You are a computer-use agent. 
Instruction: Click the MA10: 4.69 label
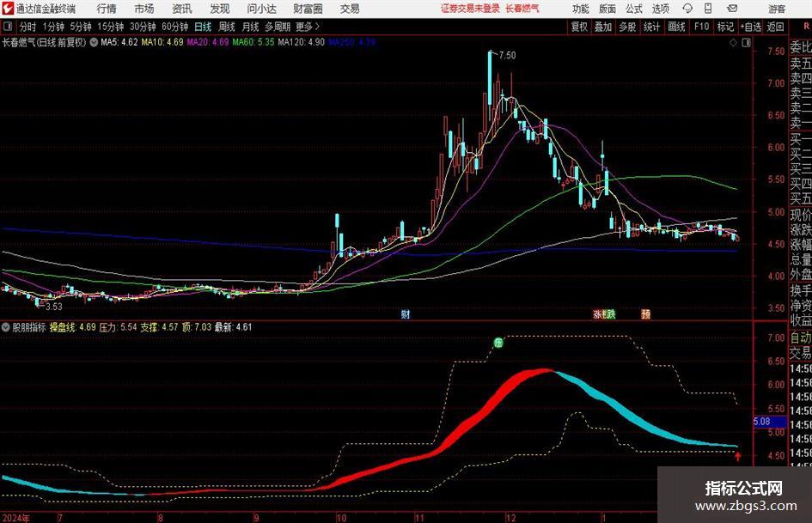click(162, 42)
